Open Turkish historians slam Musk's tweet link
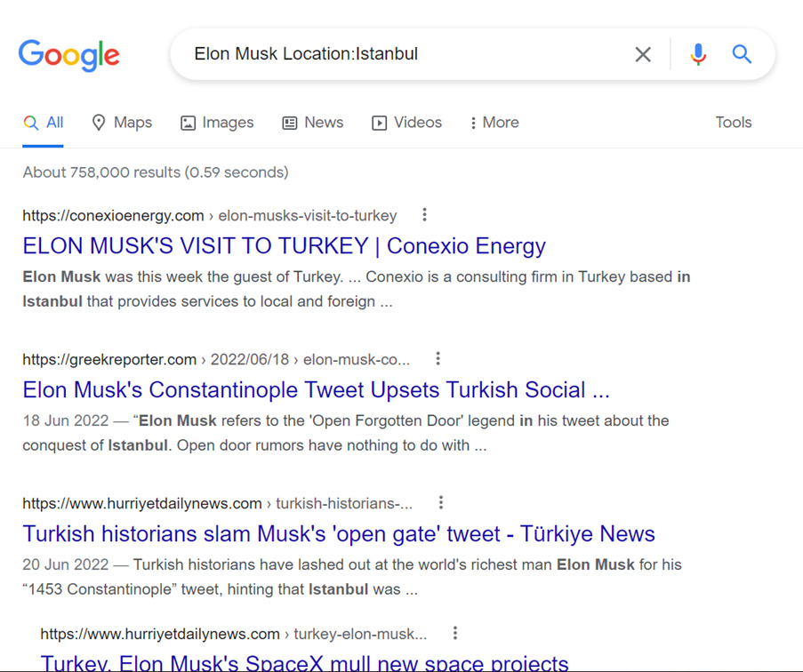 pyautogui.click(x=338, y=534)
